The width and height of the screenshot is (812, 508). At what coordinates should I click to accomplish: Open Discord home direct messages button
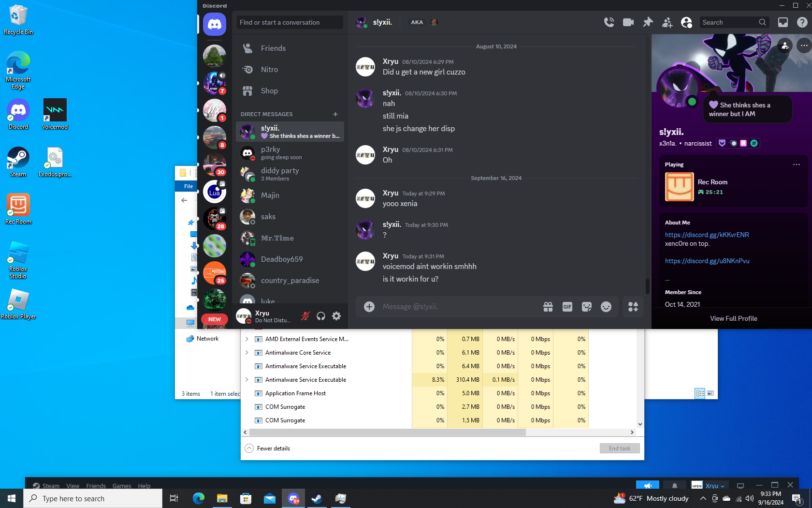pyautogui.click(x=215, y=24)
